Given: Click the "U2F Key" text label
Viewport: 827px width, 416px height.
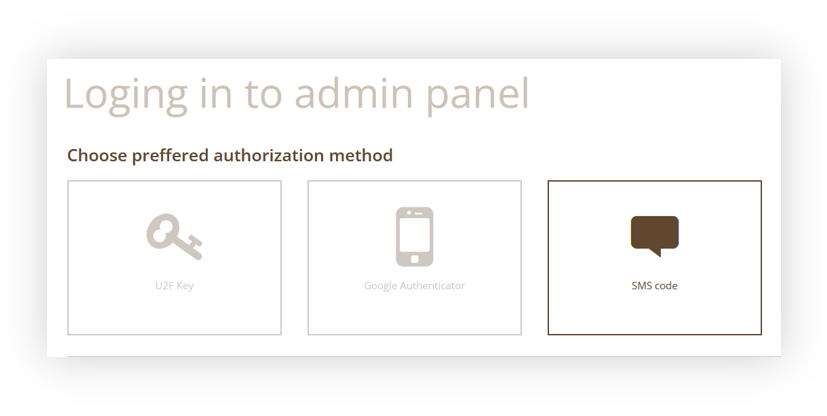Looking at the screenshot, I should [x=175, y=286].
